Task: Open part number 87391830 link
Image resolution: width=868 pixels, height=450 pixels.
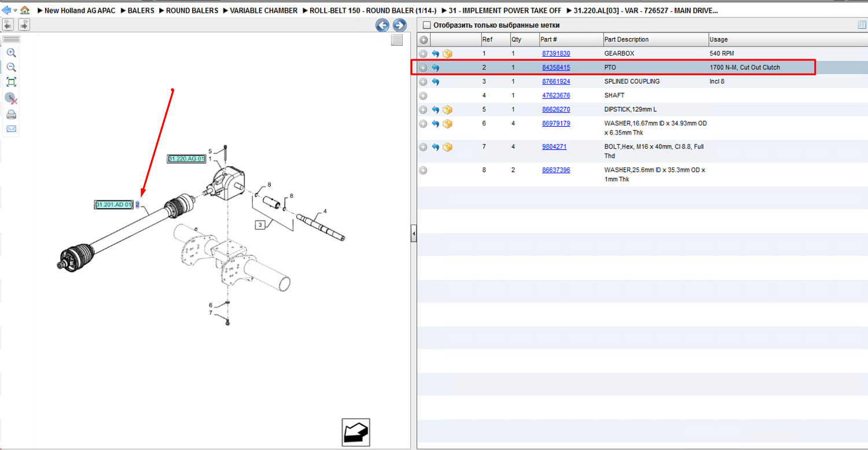Action: click(x=556, y=54)
